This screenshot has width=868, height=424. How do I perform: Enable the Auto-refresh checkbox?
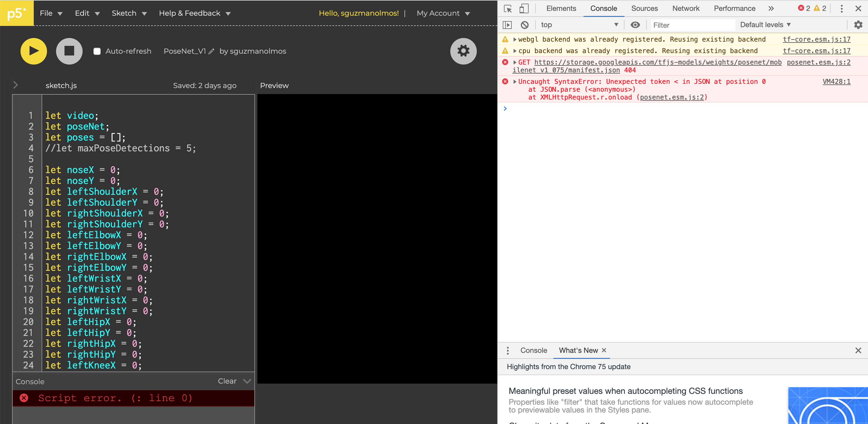click(x=97, y=51)
